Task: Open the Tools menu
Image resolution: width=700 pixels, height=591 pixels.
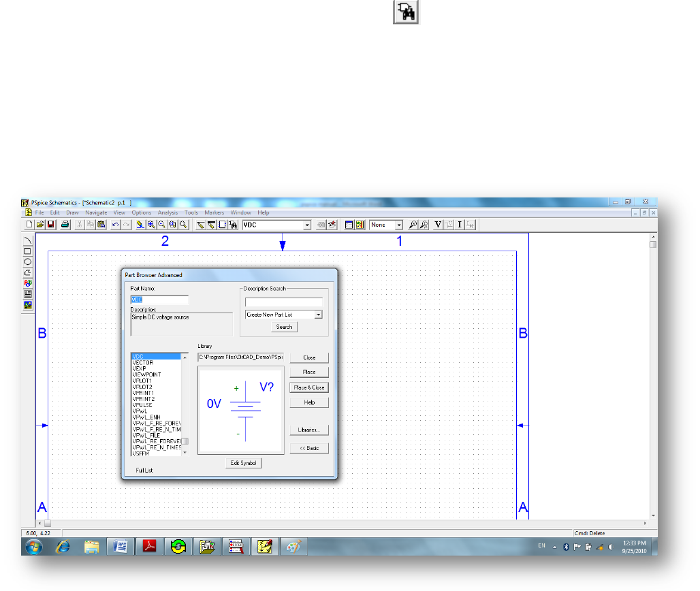Action: (x=191, y=212)
